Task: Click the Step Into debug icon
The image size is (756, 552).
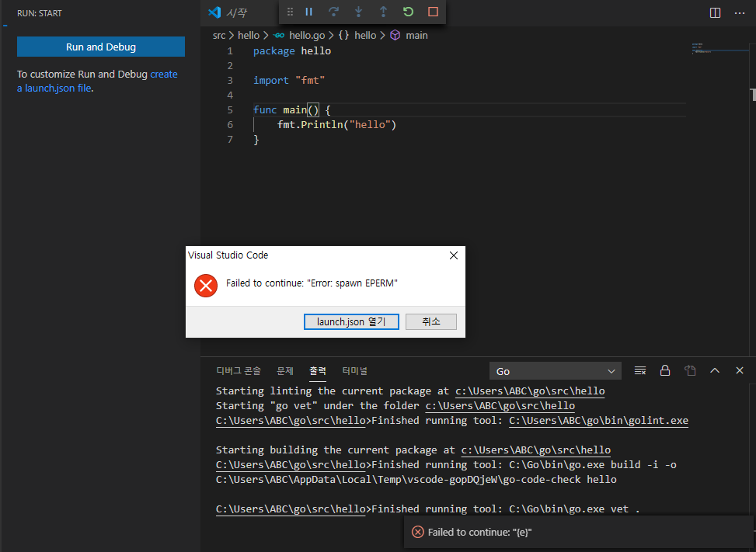Action: (x=358, y=12)
